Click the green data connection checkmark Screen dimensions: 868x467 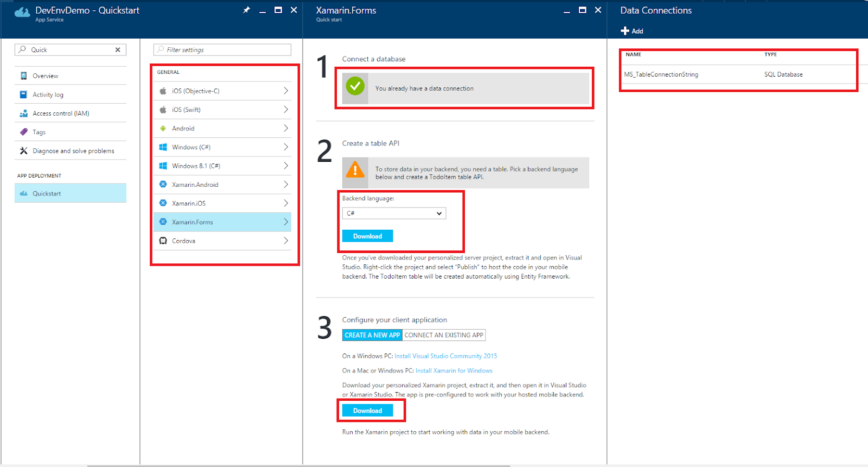coord(355,86)
